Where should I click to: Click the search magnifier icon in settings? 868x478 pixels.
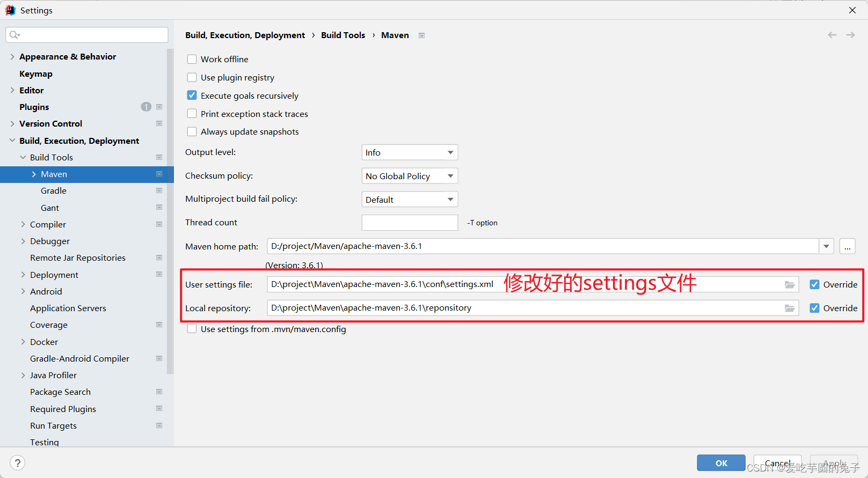tap(14, 35)
